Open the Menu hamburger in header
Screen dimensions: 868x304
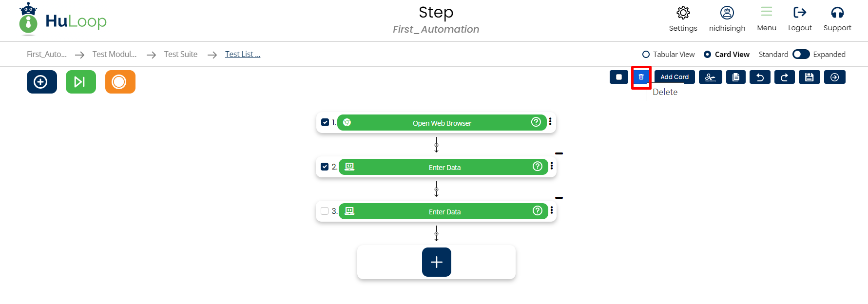766,12
